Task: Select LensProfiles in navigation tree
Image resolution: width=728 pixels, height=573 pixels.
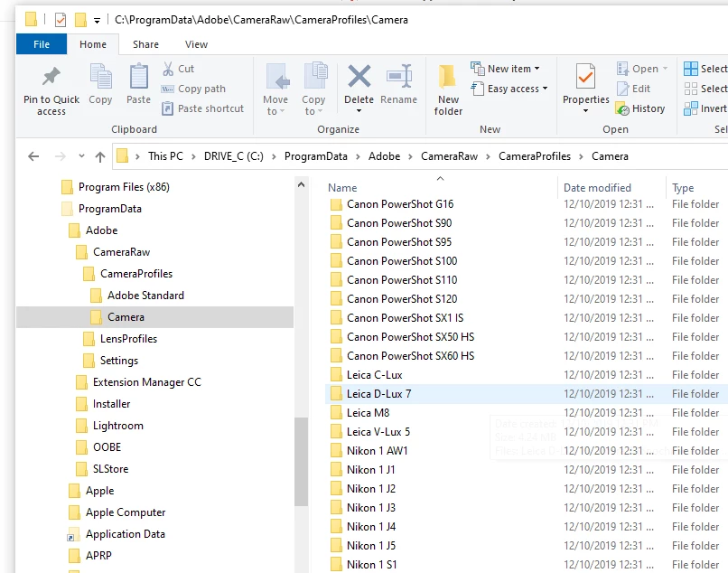Action: (x=128, y=339)
